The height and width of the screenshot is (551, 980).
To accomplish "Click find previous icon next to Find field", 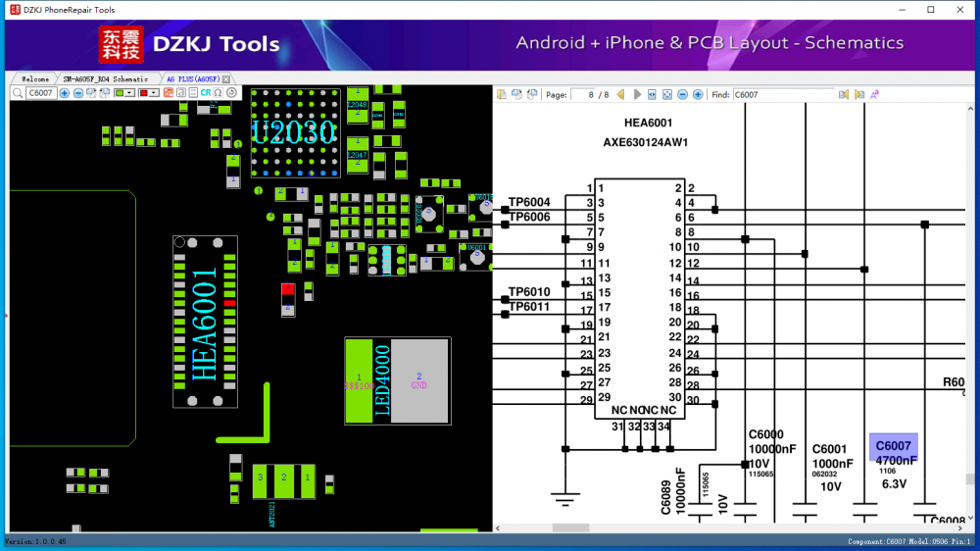I will [843, 95].
